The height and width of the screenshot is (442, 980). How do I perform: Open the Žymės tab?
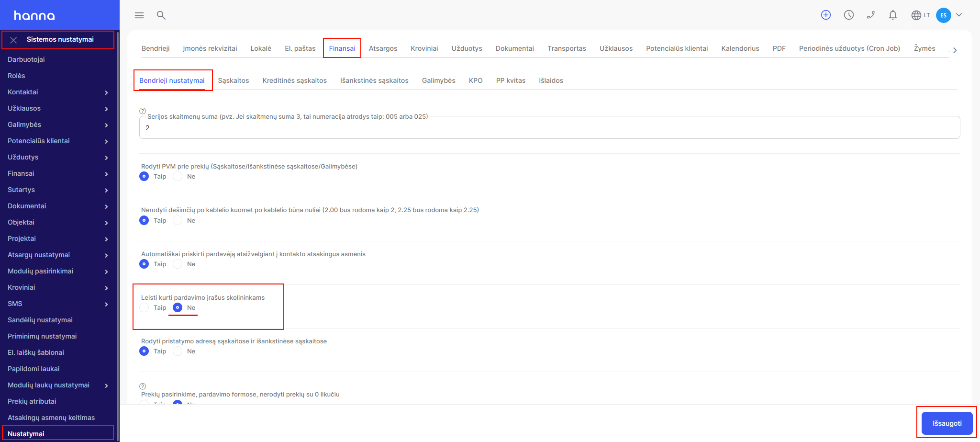924,48
